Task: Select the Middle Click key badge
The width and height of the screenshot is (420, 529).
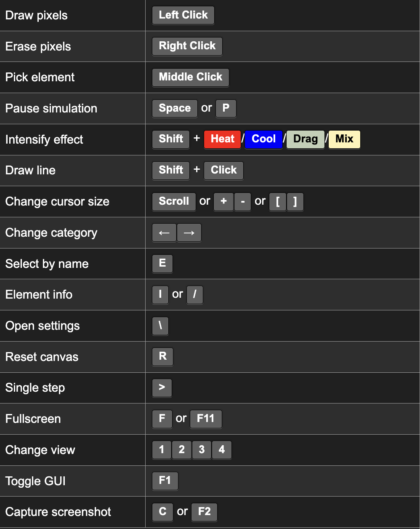Action: [x=190, y=77]
